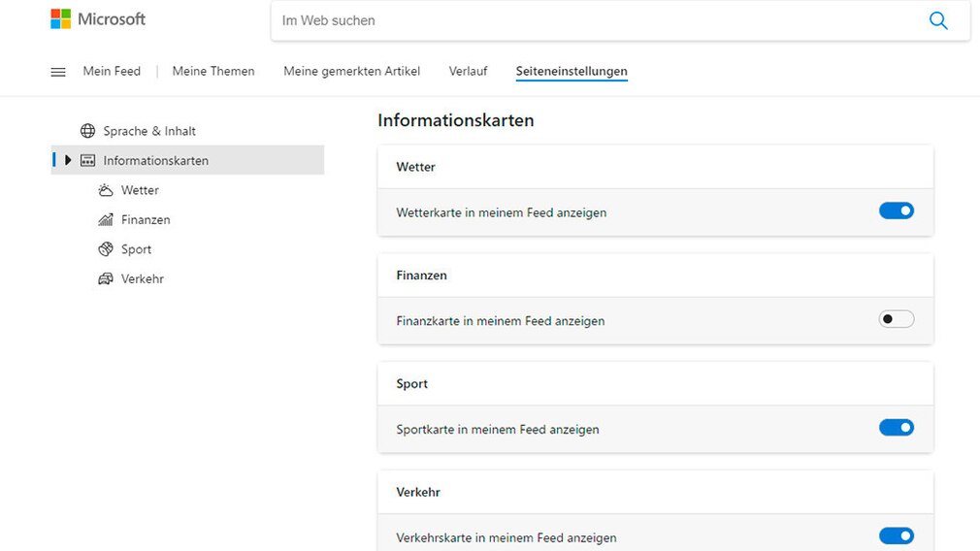Click the search magnifier icon

click(938, 20)
